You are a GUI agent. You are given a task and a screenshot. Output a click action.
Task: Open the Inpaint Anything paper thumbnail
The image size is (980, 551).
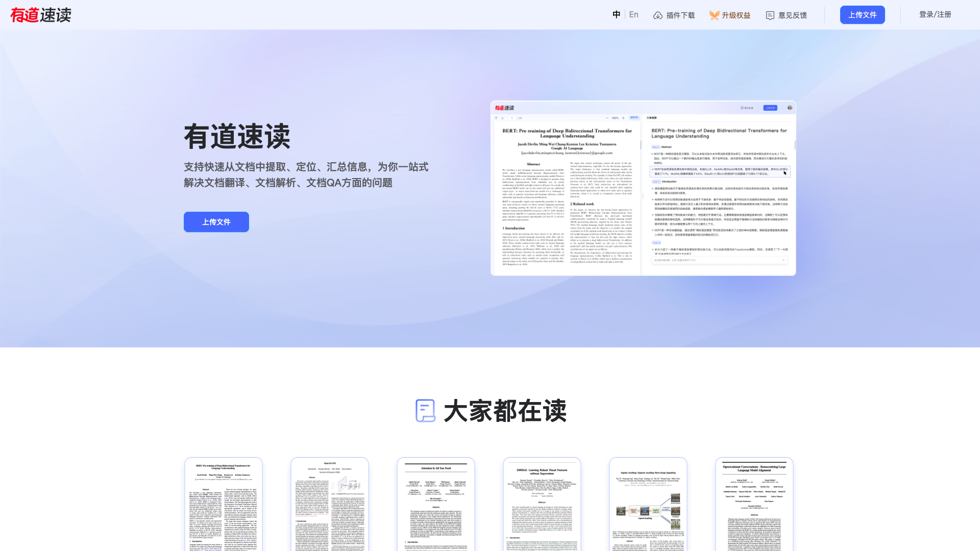click(648, 504)
